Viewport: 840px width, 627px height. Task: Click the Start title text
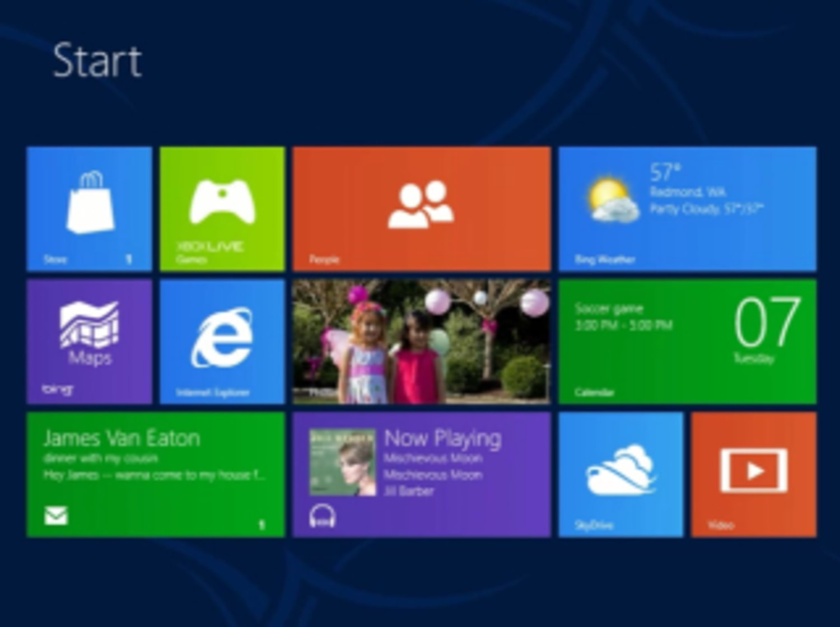(x=97, y=60)
